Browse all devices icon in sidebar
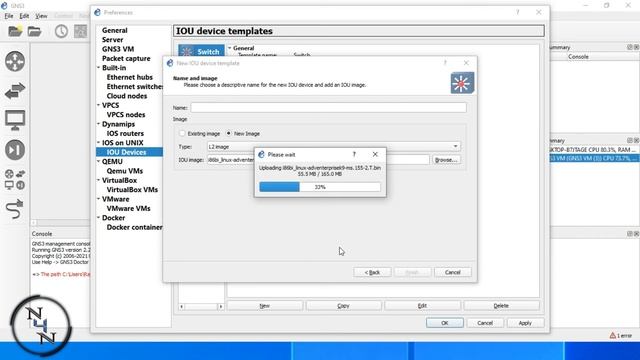This screenshot has height=360, width=640. [15, 180]
